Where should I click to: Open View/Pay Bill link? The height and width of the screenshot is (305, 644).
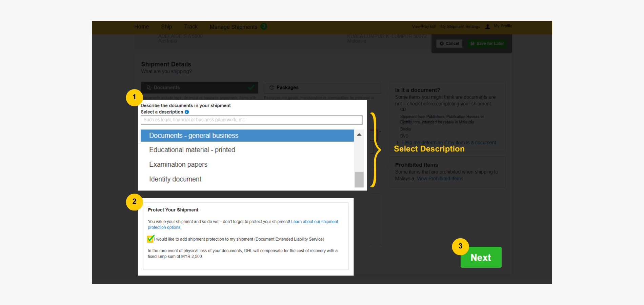[x=424, y=26]
